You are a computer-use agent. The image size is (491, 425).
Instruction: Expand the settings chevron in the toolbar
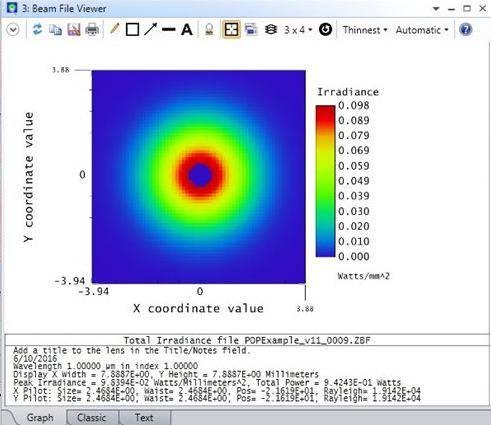(13, 30)
